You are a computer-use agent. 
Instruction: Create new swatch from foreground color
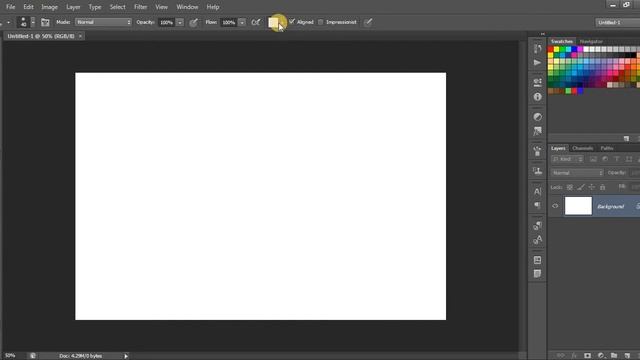[626, 139]
